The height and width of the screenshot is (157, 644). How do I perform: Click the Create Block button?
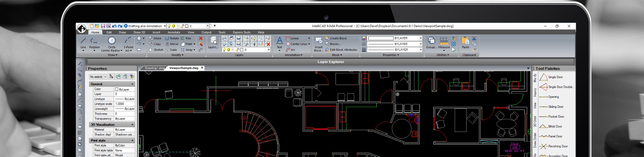[x=336, y=38]
